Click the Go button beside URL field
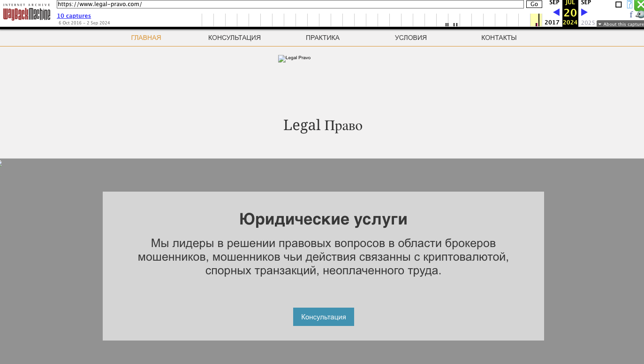This screenshot has height=364, width=644. 534,4
